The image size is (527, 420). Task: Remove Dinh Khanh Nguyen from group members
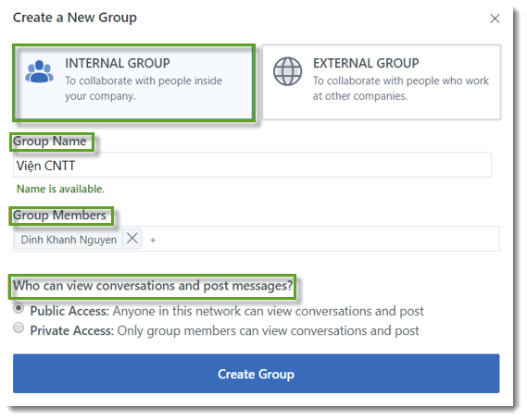click(x=132, y=239)
